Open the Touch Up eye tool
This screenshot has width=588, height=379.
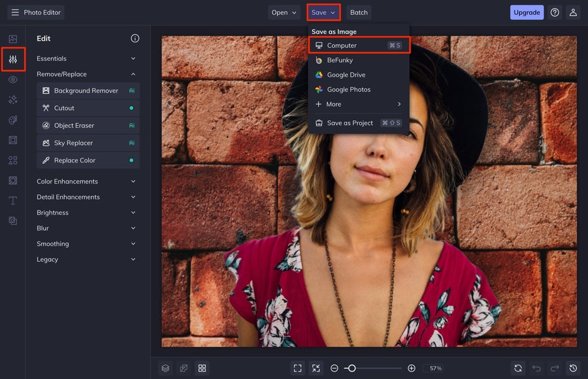pyautogui.click(x=12, y=80)
